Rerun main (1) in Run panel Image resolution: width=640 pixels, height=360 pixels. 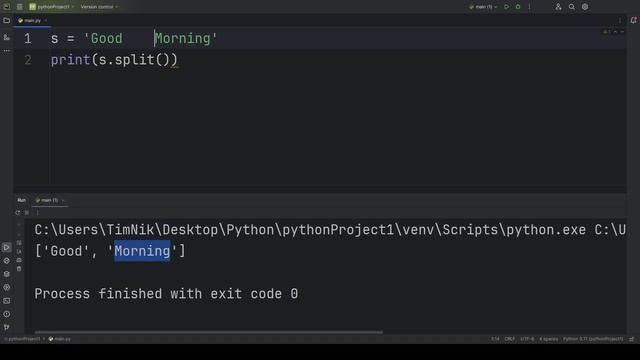[x=18, y=213]
